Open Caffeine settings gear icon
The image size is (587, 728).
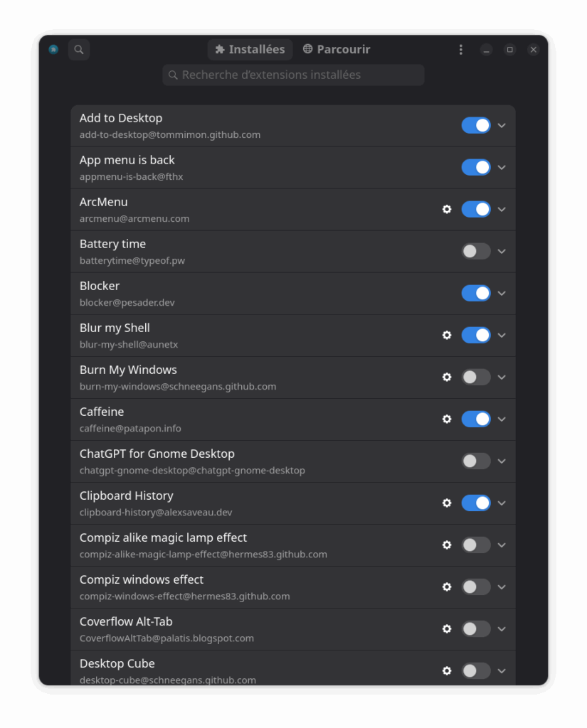pos(447,419)
